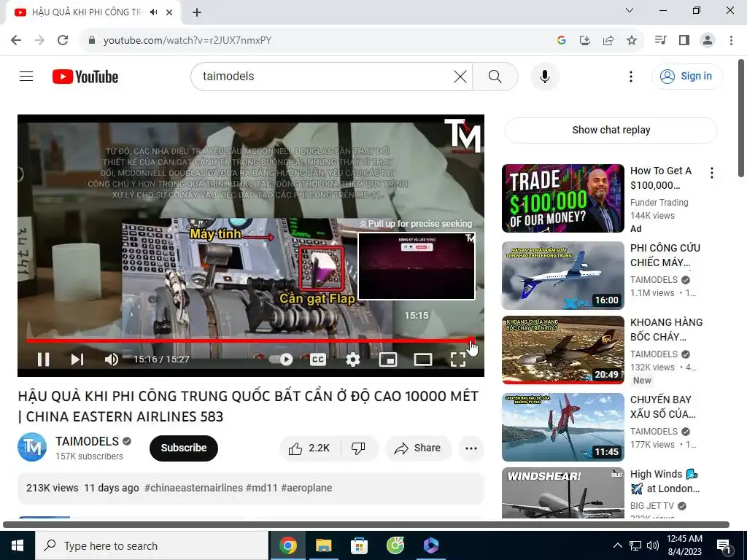747x560 pixels.
Task: Open Microsoft Store from taskbar
Action: pos(359,545)
